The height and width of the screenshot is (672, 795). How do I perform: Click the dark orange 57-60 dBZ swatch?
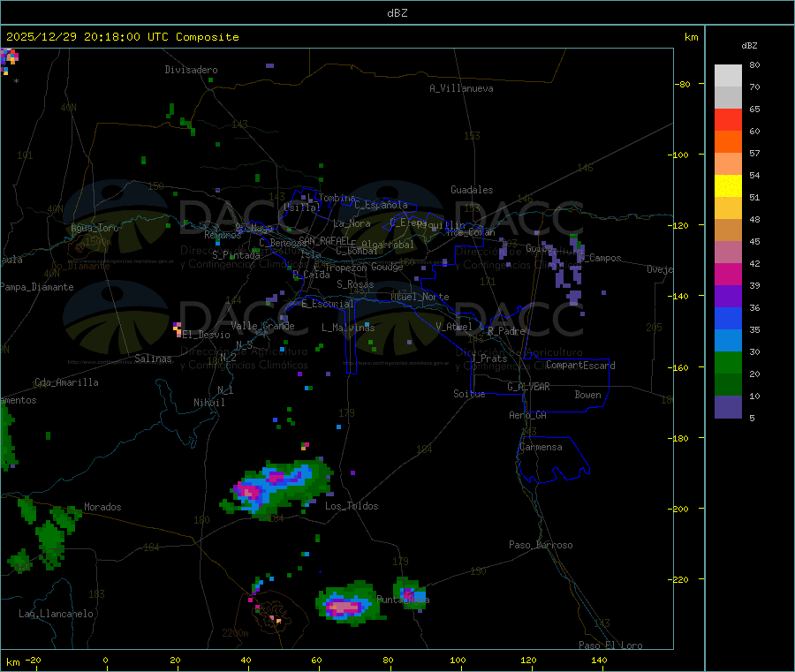728,142
